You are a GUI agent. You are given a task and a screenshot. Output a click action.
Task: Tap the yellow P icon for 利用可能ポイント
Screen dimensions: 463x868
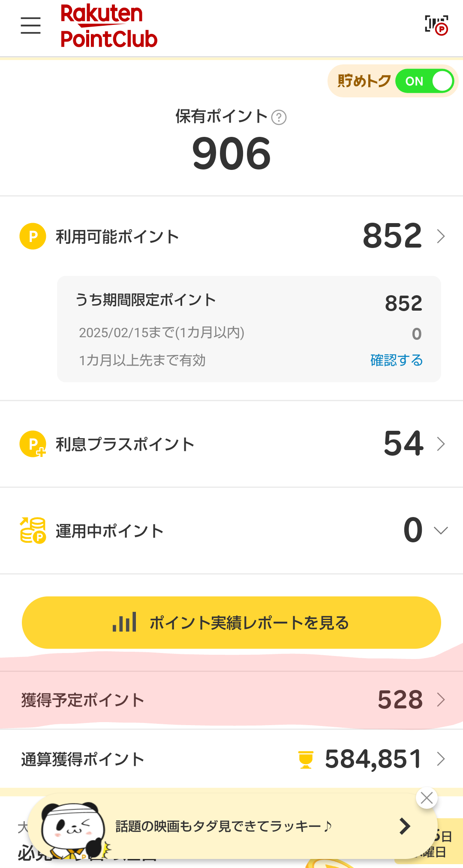point(33,236)
